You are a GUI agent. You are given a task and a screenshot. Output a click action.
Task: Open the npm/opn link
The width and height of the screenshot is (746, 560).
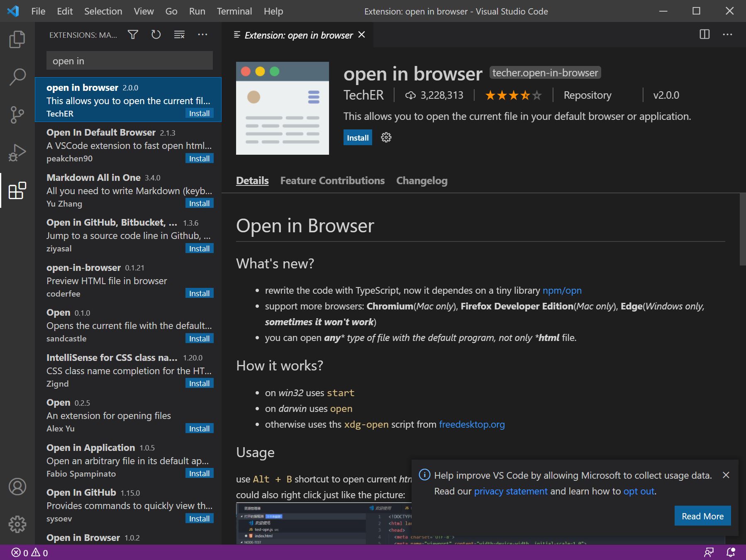[562, 290]
